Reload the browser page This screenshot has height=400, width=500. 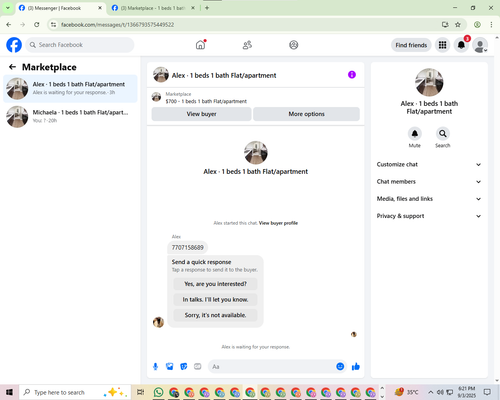(37, 24)
